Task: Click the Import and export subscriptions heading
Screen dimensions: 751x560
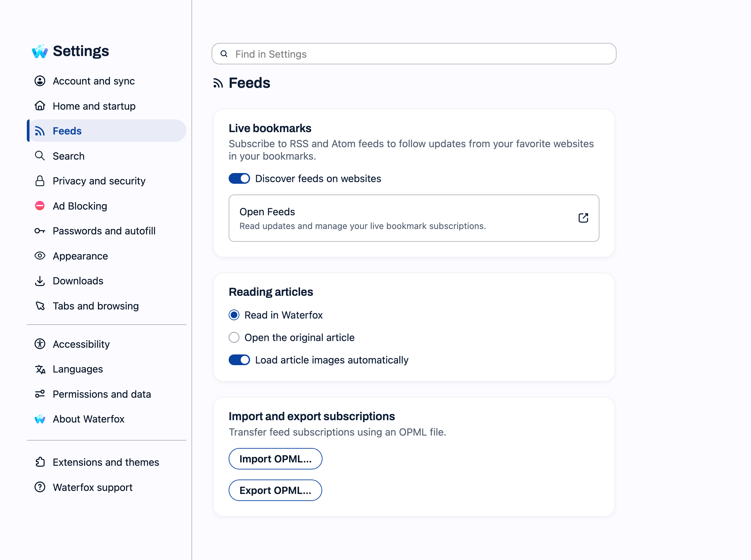Action: (312, 416)
